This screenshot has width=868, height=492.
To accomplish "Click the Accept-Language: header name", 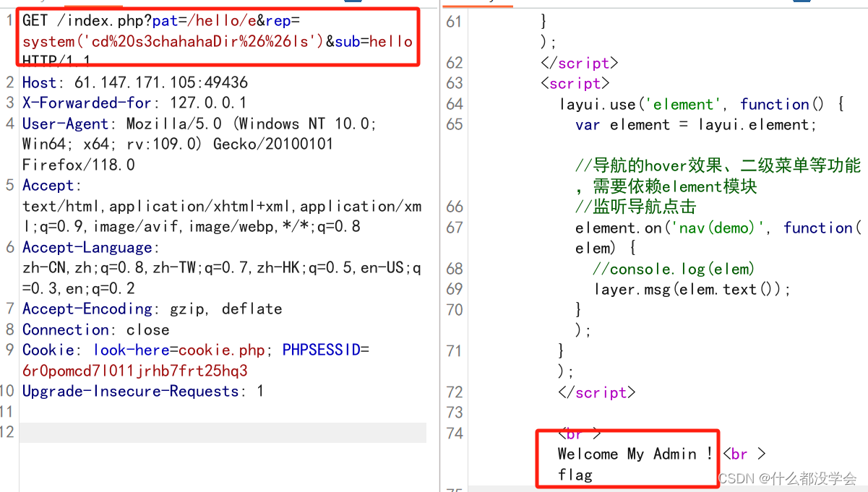I will click(x=89, y=247).
